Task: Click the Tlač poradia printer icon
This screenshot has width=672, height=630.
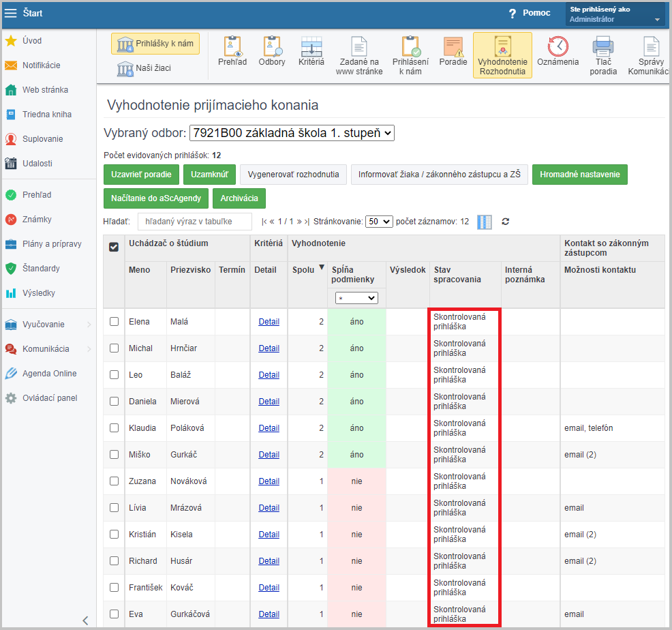Action: 603,46
